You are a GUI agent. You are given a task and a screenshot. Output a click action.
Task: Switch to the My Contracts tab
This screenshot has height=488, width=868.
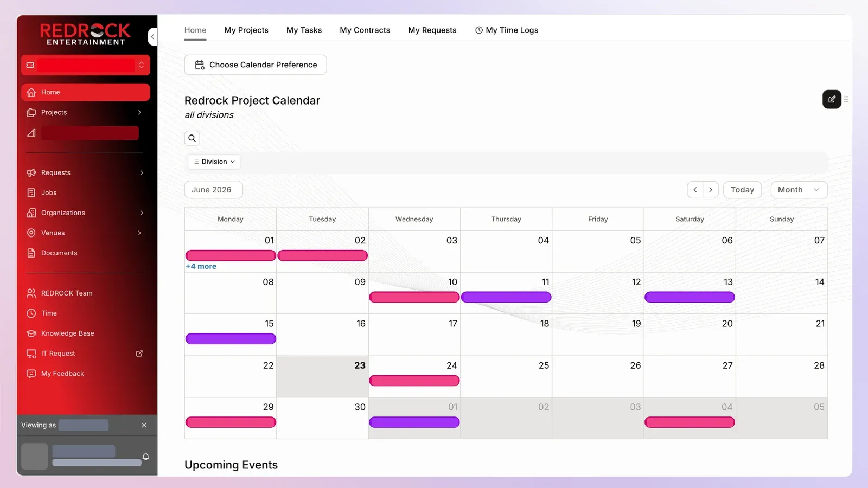pos(365,30)
